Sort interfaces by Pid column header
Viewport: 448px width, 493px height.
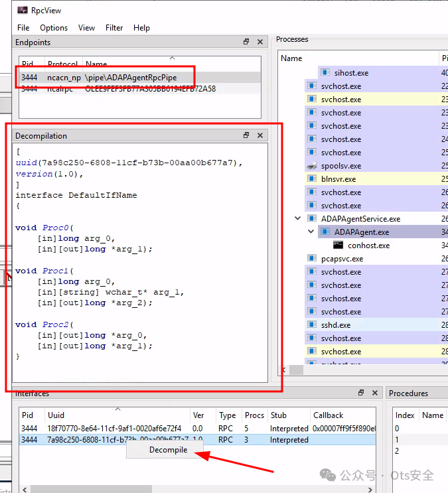32,415
